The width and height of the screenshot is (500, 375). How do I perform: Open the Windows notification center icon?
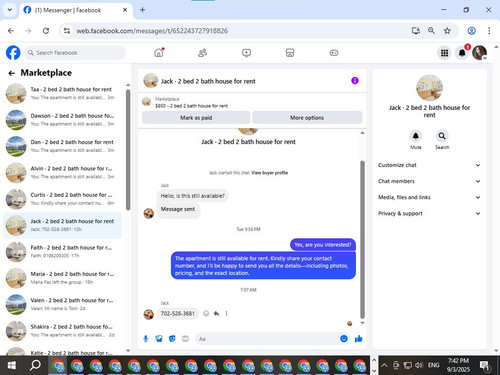pyautogui.click(x=485, y=366)
